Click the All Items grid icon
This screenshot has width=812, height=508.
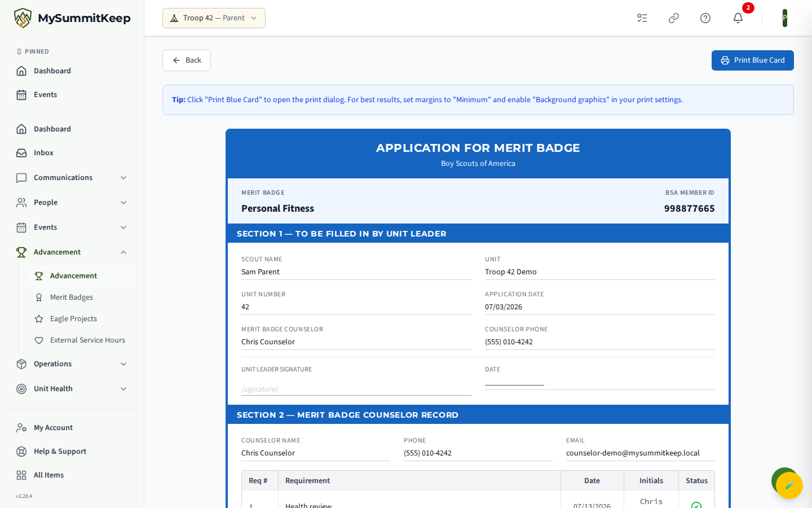(x=21, y=475)
